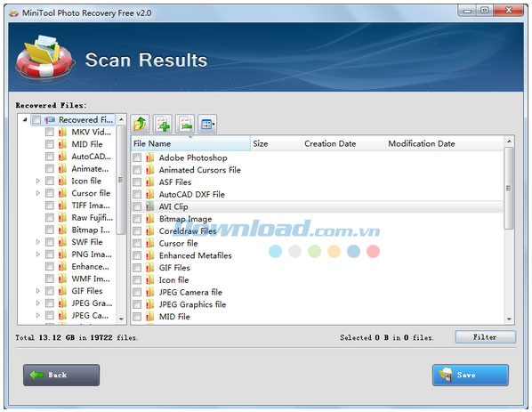532x412 pixels.
Task: Click the WMF Im... folder icon in tree
Action: pyautogui.click(x=62, y=279)
